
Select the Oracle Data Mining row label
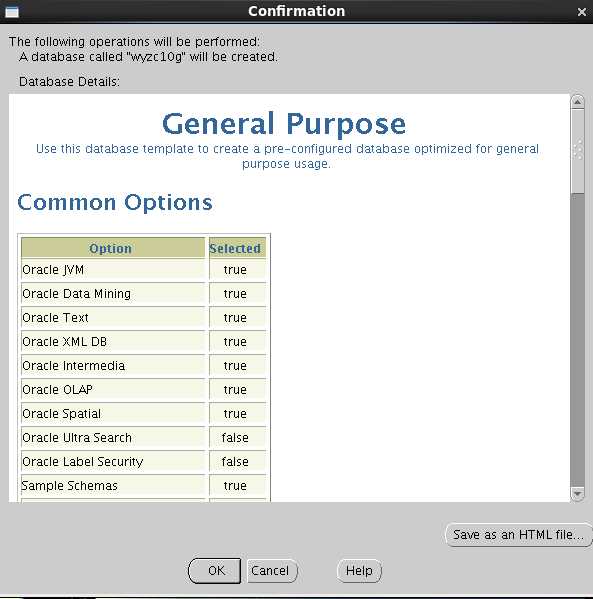click(x=76, y=294)
